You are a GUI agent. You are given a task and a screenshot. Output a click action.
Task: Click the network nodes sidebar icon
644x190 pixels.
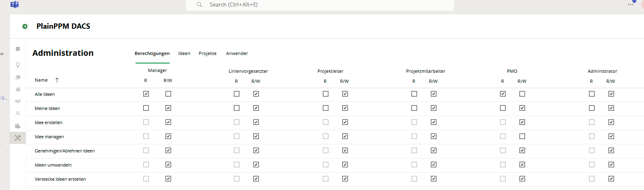[x=18, y=89]
